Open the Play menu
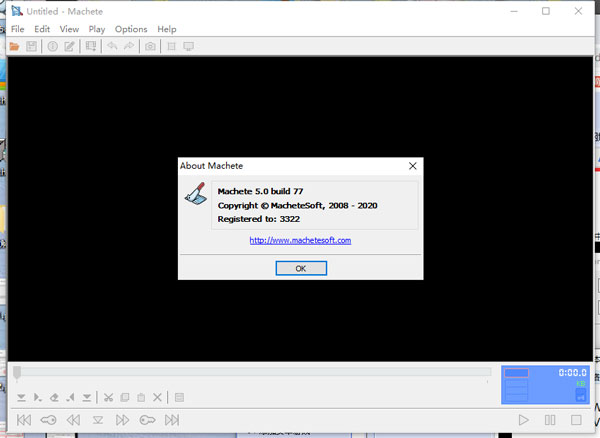The width and height of the screenshot is (600, 438). coord(97,29)
